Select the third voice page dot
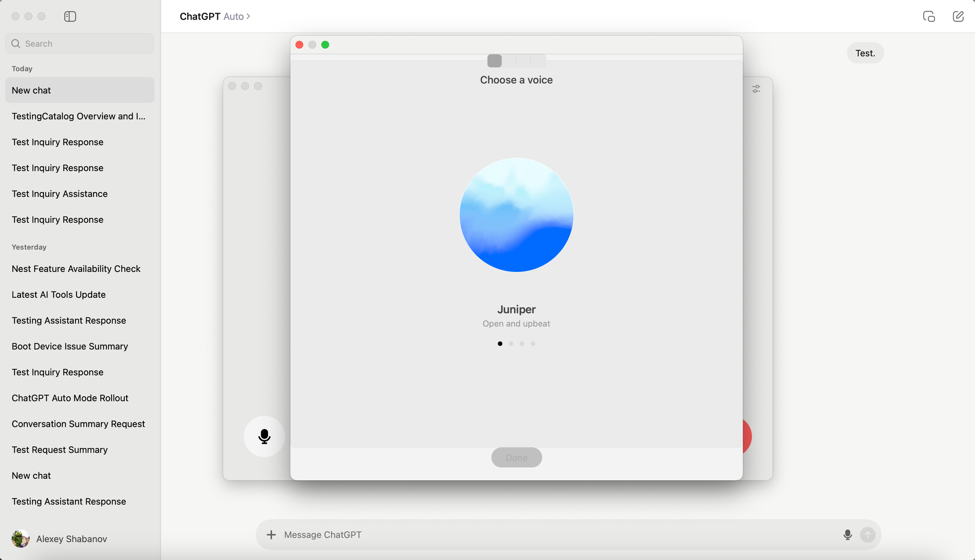975x560 pixels. [522, 344]
